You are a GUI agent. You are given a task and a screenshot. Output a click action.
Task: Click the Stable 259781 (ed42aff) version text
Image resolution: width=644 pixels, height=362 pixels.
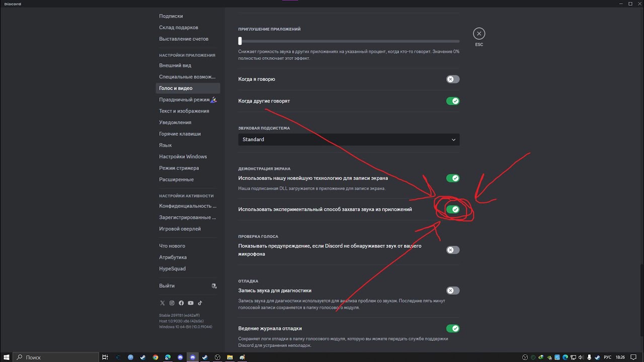(x=179, y=315)
